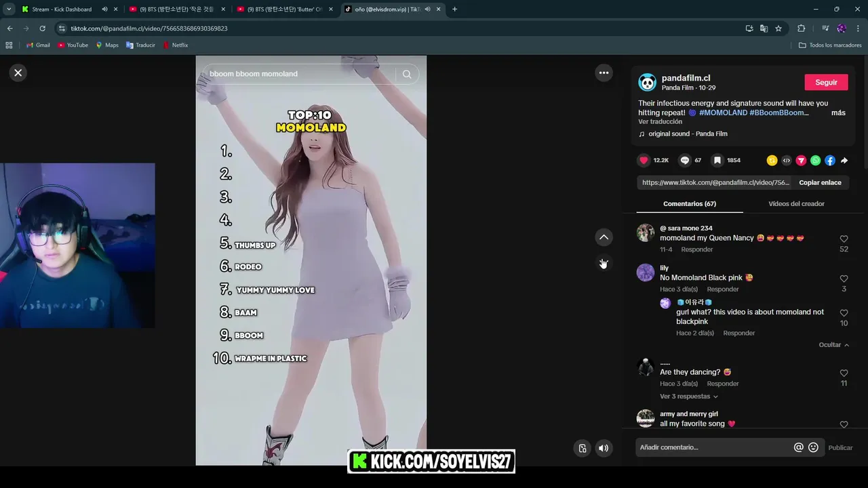Like the video with the heart icon
This screenshot has height=488, width=868.
tap(644, 161)
